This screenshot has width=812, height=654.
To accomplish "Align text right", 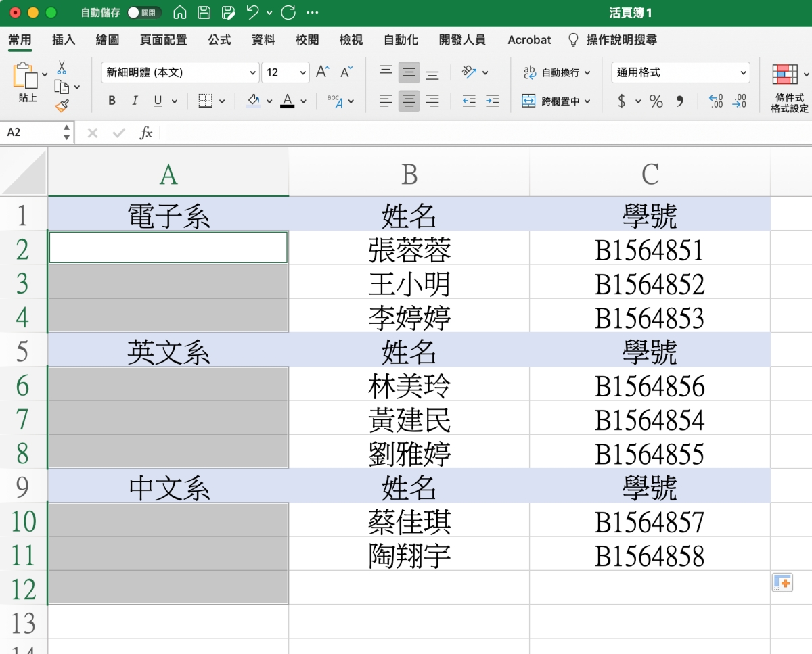I will point(432,101).
